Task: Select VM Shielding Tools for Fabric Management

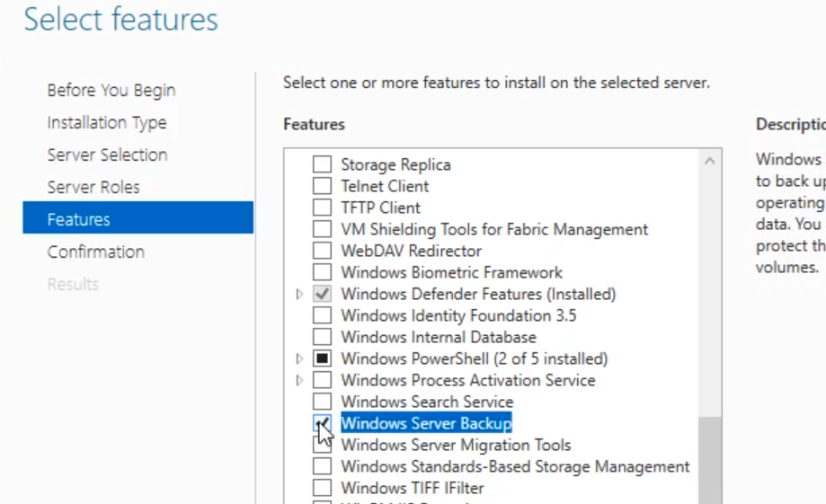Action: tap(494, 229)
